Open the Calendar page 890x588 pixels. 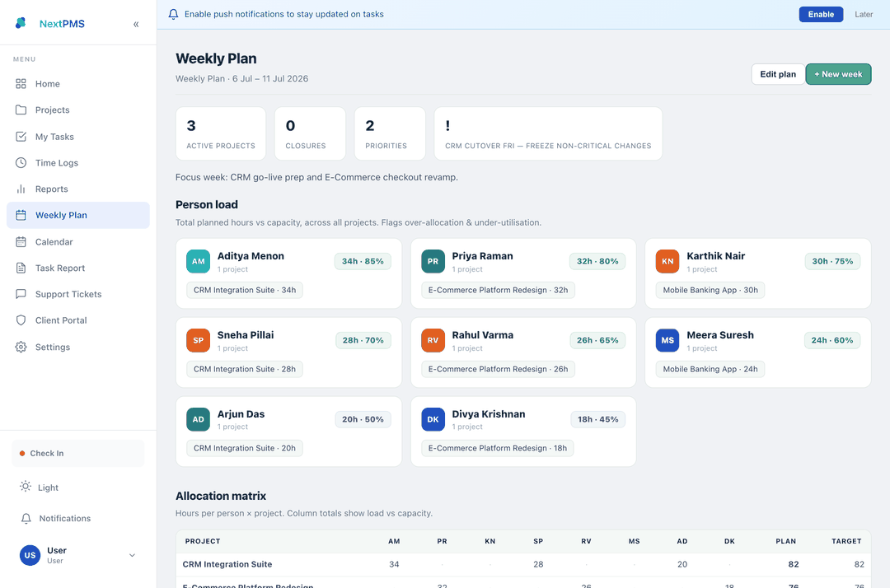pos(77,242)
